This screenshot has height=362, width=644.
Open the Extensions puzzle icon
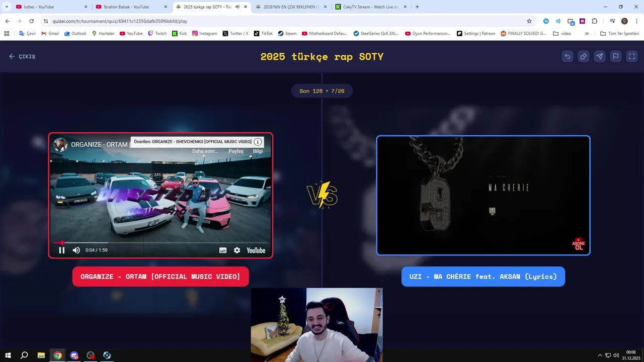pyautogui.click(x=595, y=21)
